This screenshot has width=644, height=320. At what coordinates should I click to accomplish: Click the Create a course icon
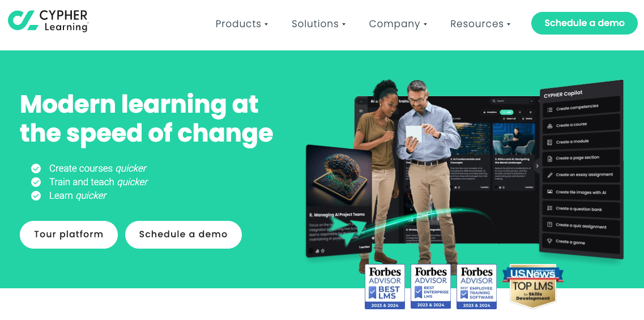(x=550, y=126)
